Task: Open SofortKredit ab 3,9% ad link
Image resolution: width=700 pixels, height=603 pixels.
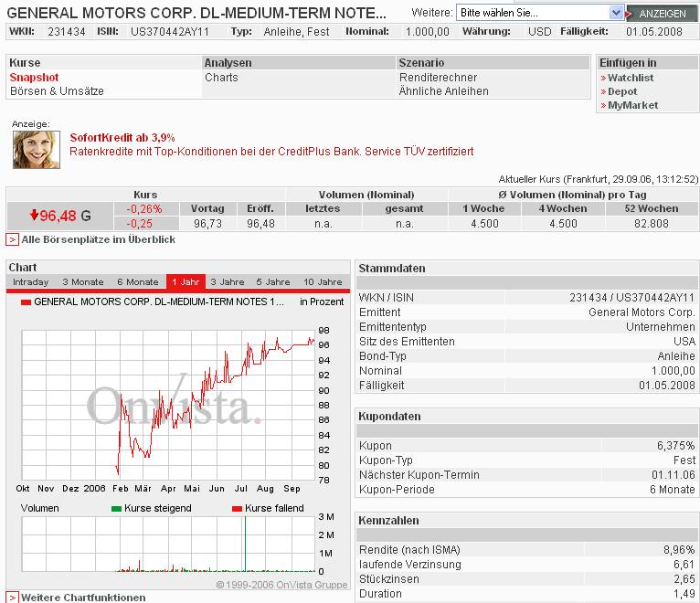Action: 122,137
